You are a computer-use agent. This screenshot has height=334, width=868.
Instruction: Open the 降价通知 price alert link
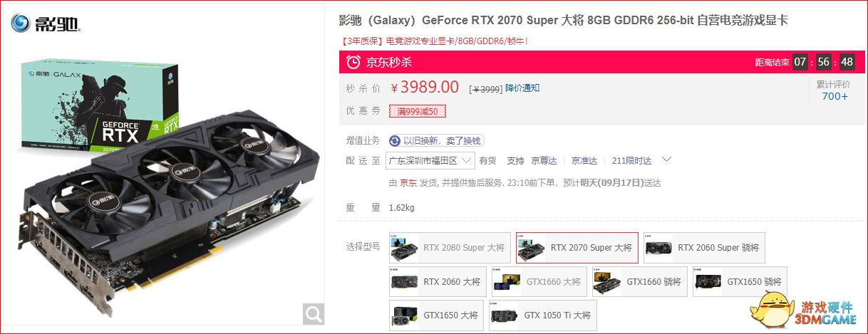[522, 88]
